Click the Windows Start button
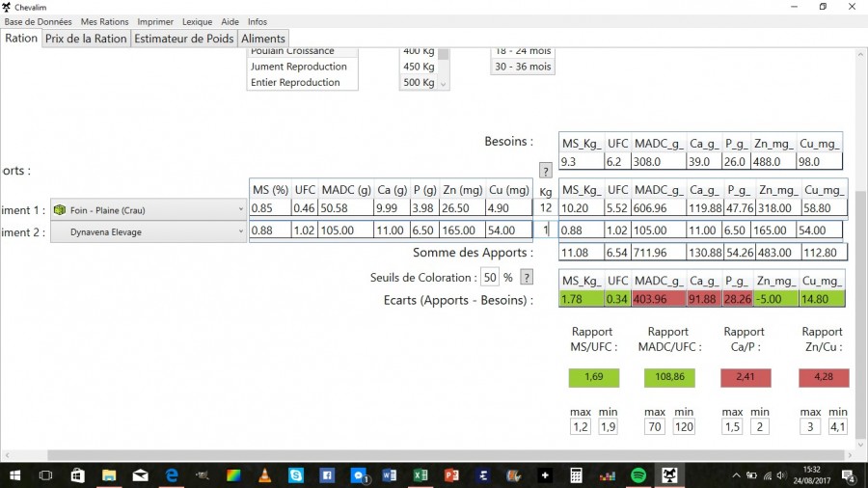Image resolution: width=868 pixels, height=488 pixels. 14,475
